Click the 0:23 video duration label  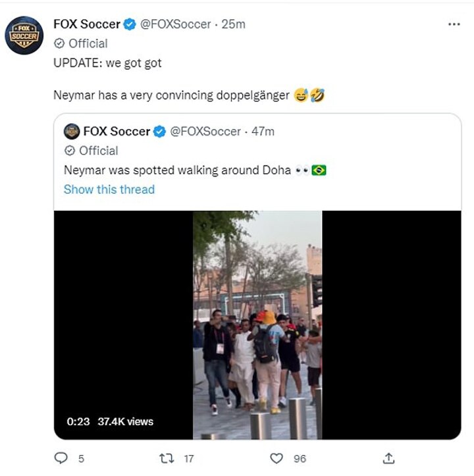click(78, 421)
